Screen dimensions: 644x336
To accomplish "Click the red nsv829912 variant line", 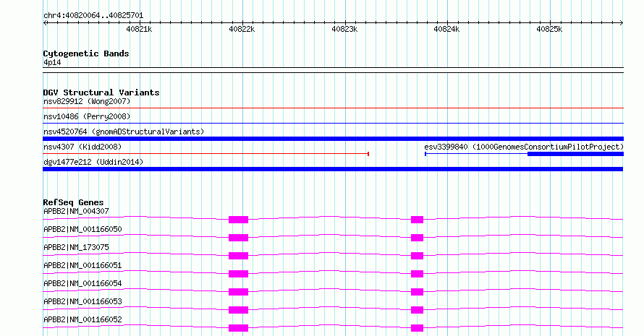I will pyautogui.click(x=333, y=108).
